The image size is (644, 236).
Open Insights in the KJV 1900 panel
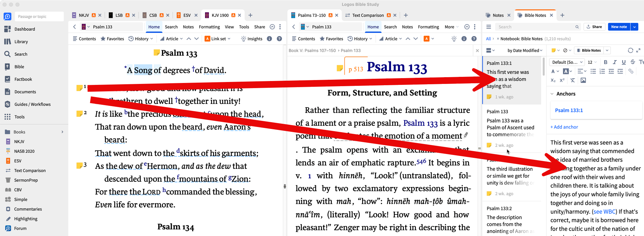[251, 39]
